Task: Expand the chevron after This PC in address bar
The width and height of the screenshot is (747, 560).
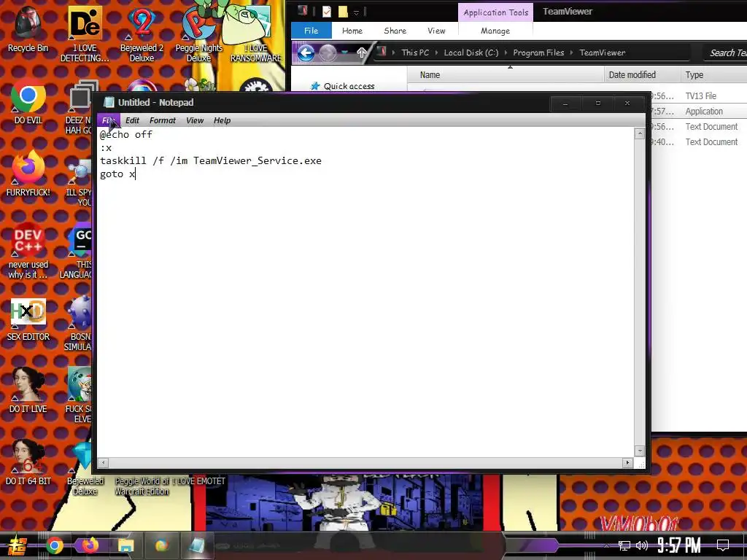Action: pos(436,52)
